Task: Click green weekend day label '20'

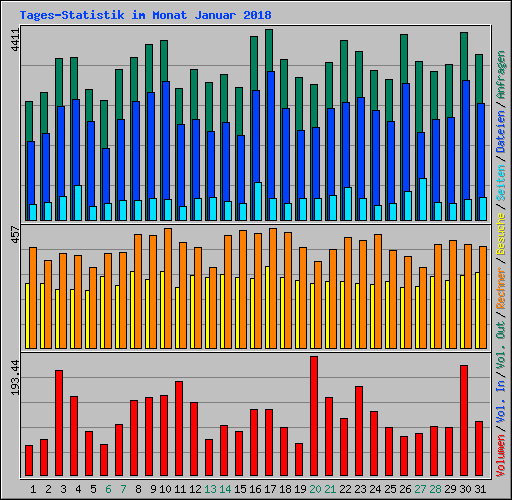Action: (x=315, y=489)
